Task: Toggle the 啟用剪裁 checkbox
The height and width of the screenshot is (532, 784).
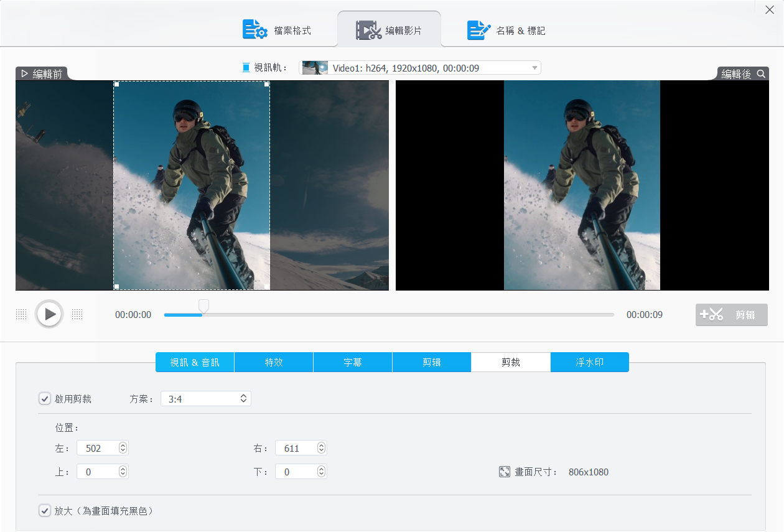Action: [x=45, y=399]
